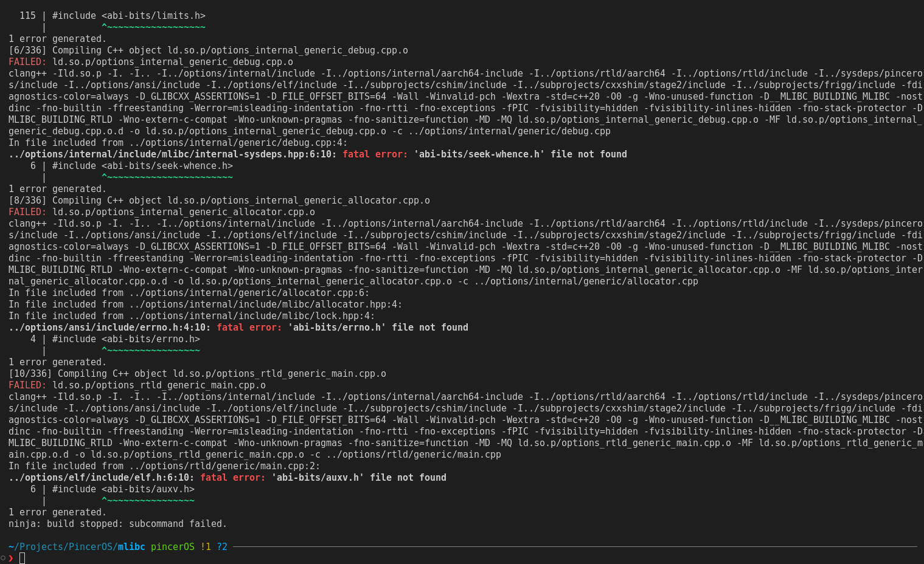Click 'ninja: build stopped: subcommand failed.' line

click(x=117, y=523)
